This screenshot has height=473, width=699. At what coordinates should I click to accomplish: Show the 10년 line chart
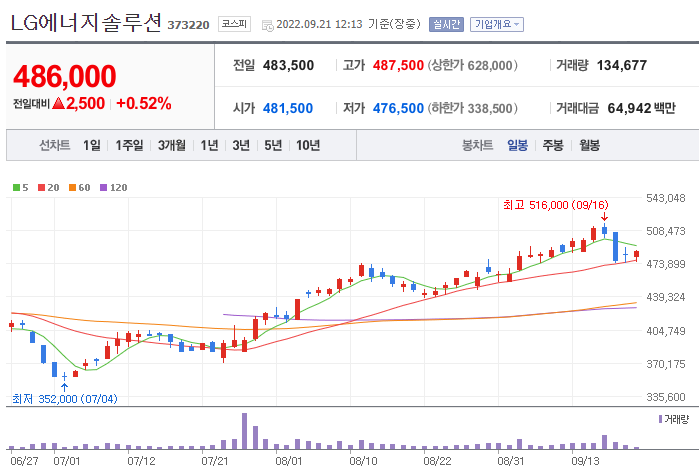308,145
